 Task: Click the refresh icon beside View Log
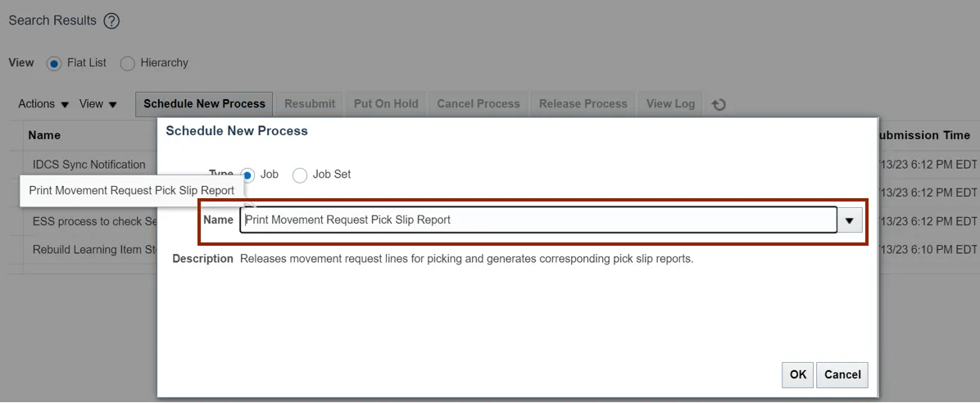point(719,104)
